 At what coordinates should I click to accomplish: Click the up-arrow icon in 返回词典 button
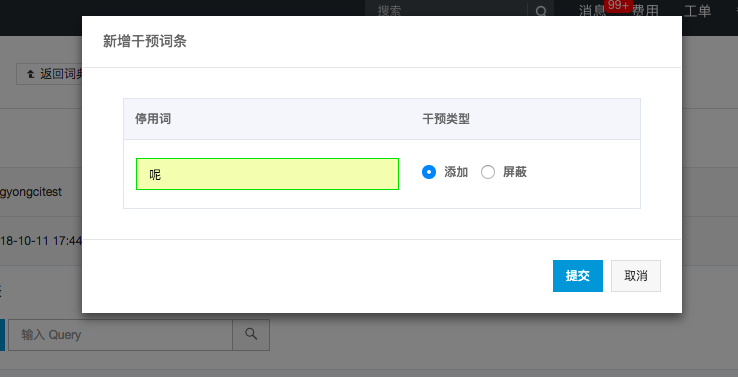31,74
